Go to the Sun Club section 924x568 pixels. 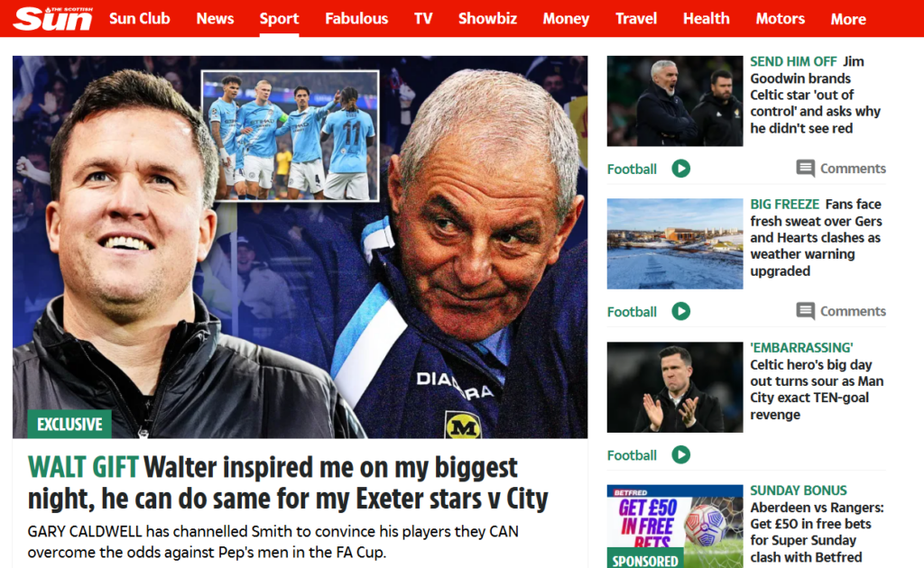pos(140,19)
